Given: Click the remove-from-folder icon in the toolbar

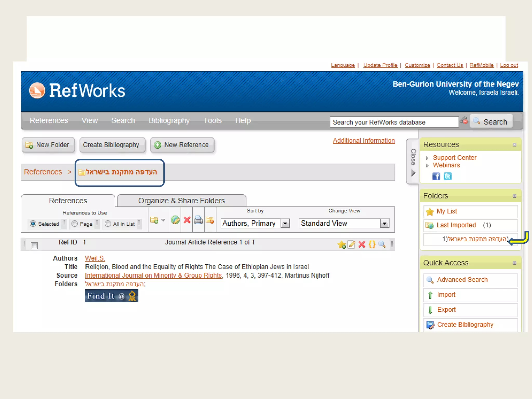Looking at the screenshot, I should pos(210,220).
